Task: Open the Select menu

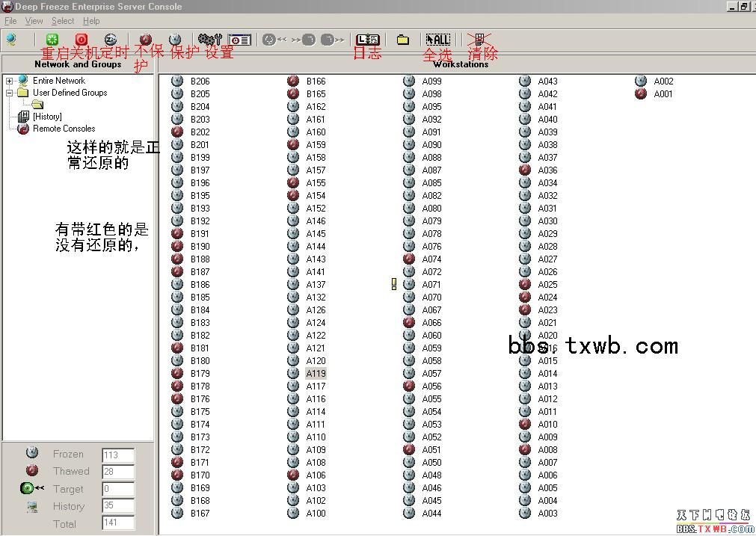Action: click(x=62, y=21)
